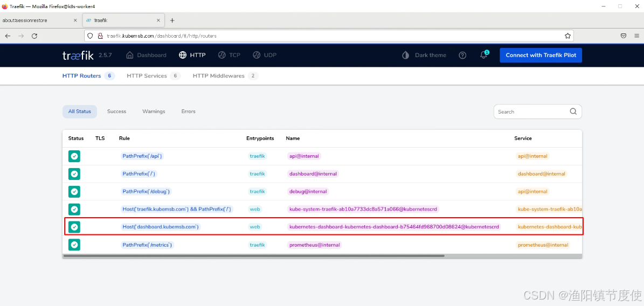Click the dashboard@internal name tag
Viewport: 644px width, 306px height.
(313, 174)
